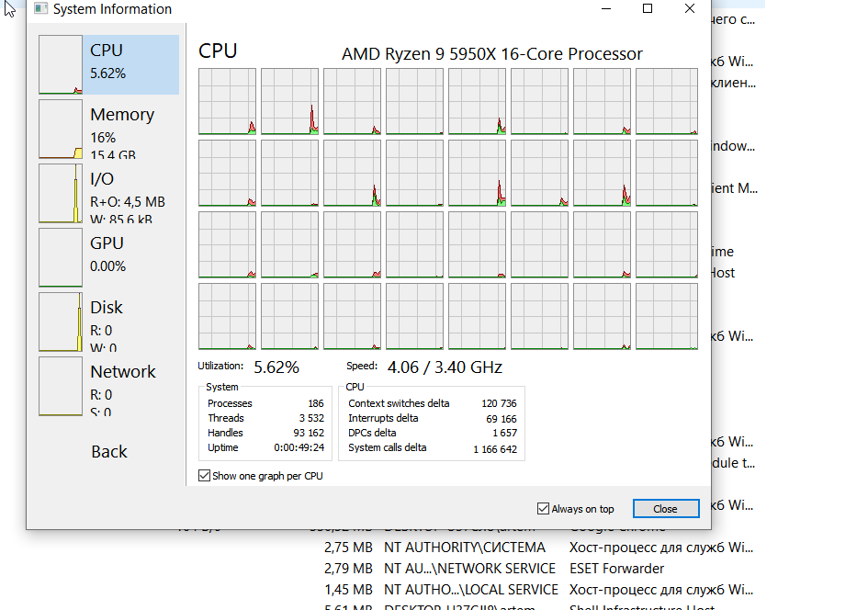The height and width of the screenshot is (610, 868).
Task: Click the Close button at bottom right
Action: click(665, 509)
